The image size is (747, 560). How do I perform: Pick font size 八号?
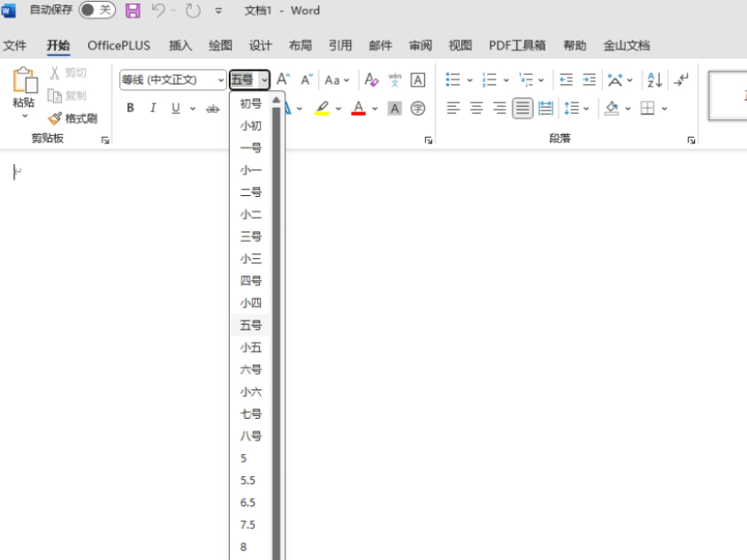(x=250, y=435)
